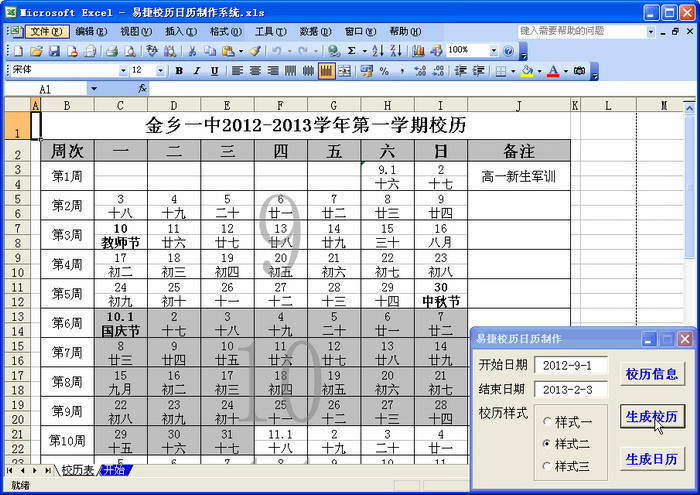Cut selection with scissors icon
Screen dimensions: 700x495
tap(192, 51)
